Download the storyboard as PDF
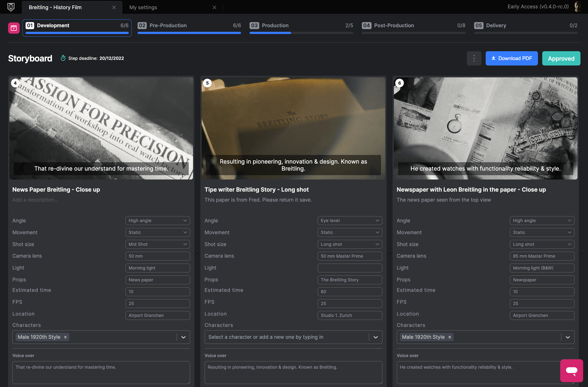Screen dimensions: 588x387 coord(512,58)
